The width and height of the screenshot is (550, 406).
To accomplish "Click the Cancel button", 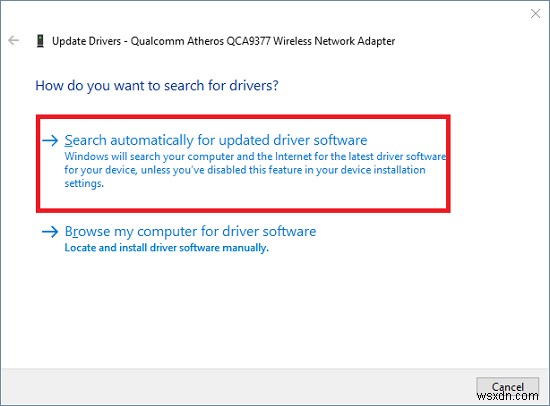I will 507,387.
